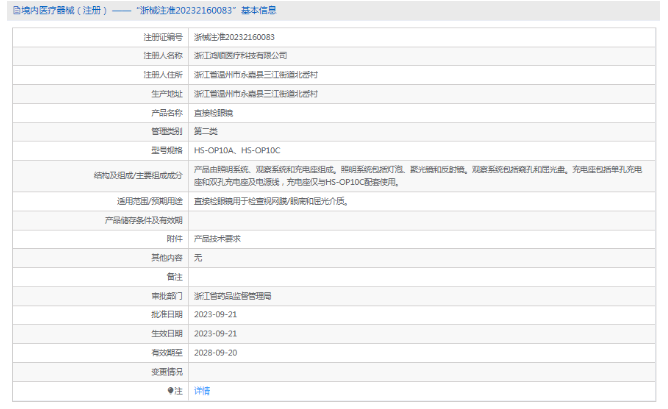Click the 其他内容 value 无

tap(197, 258)
